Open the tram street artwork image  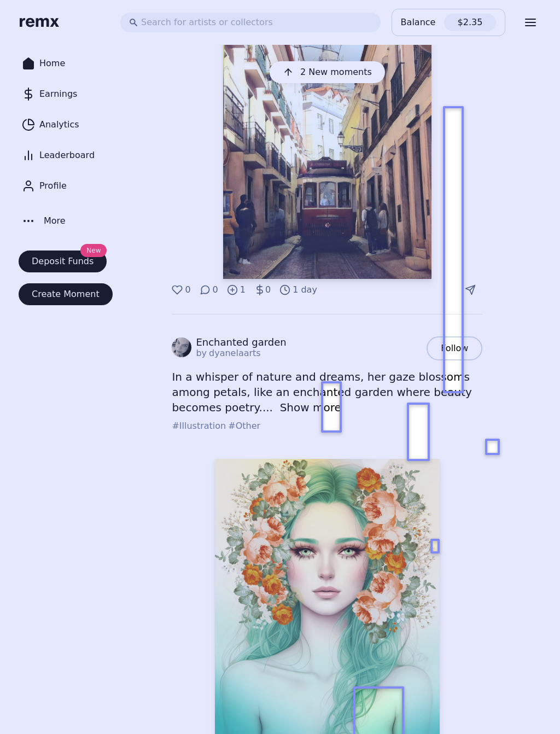tap(327, 162)
